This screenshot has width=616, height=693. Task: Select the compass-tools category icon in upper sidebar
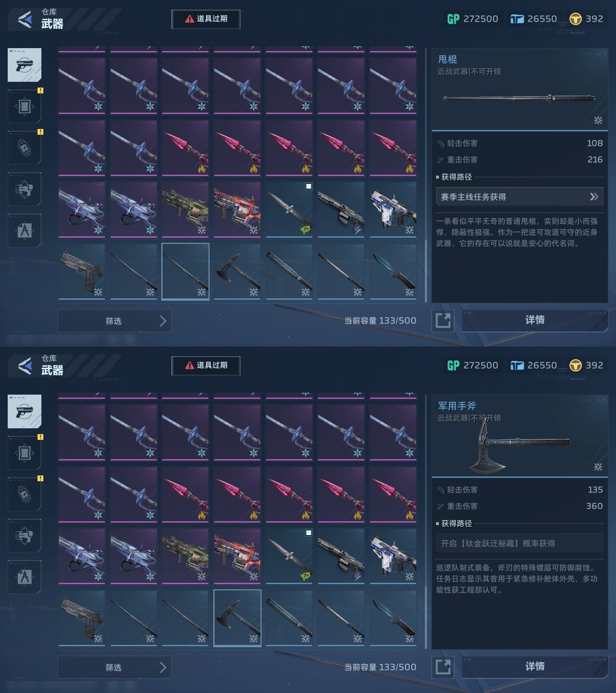click(25, 231)
